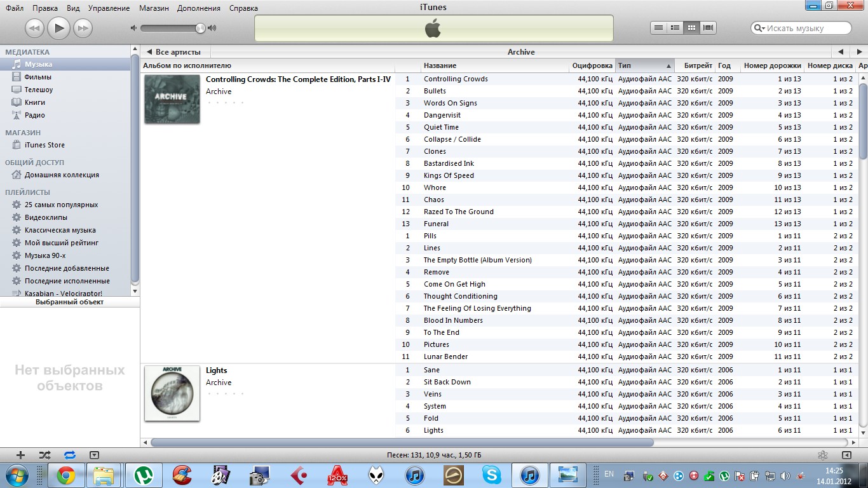The width and height of the screenshot is (868, 488).
Task: Switch to the Cover Flow view
Action: tap(709, 27)
